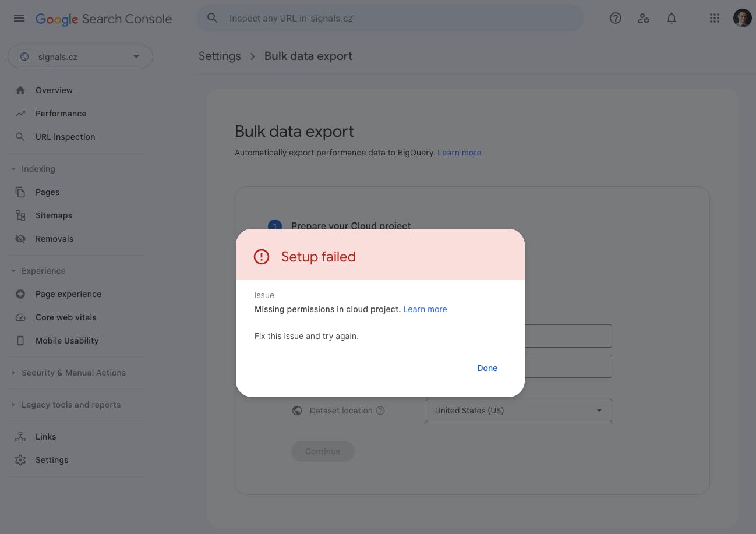Click the Inspect any URL search field

(390, 19)
